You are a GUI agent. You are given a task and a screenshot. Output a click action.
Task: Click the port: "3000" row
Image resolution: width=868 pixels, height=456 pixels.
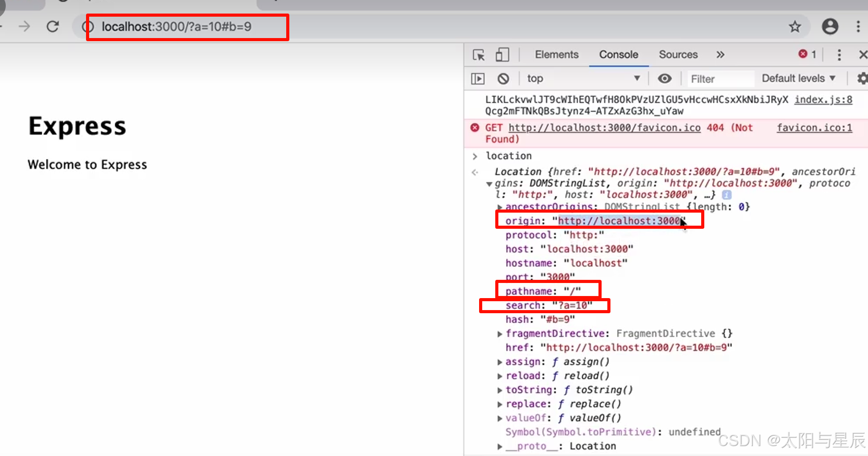tap(540, 277)
